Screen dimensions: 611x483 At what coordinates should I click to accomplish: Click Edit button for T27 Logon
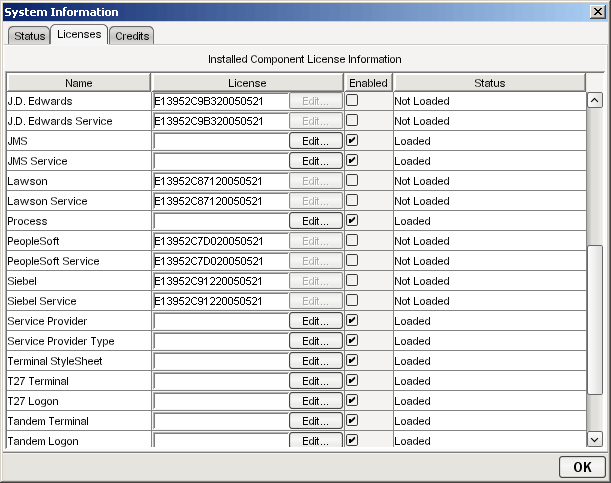point(316,401)
